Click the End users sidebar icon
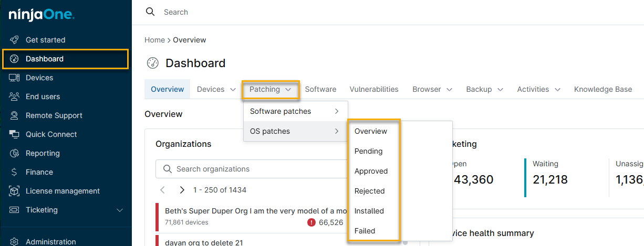Viewport: 644px width, 246px height. 15,97
